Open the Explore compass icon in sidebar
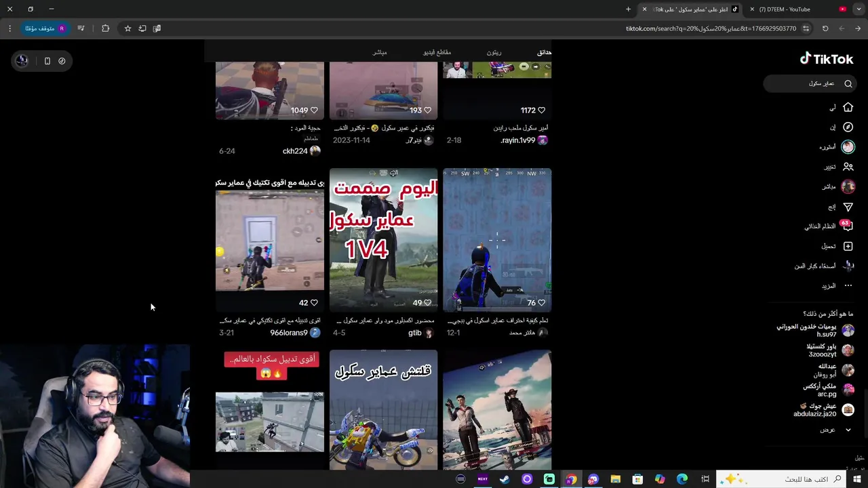This screenshot has height=488, width=868. tap(848, 127)
